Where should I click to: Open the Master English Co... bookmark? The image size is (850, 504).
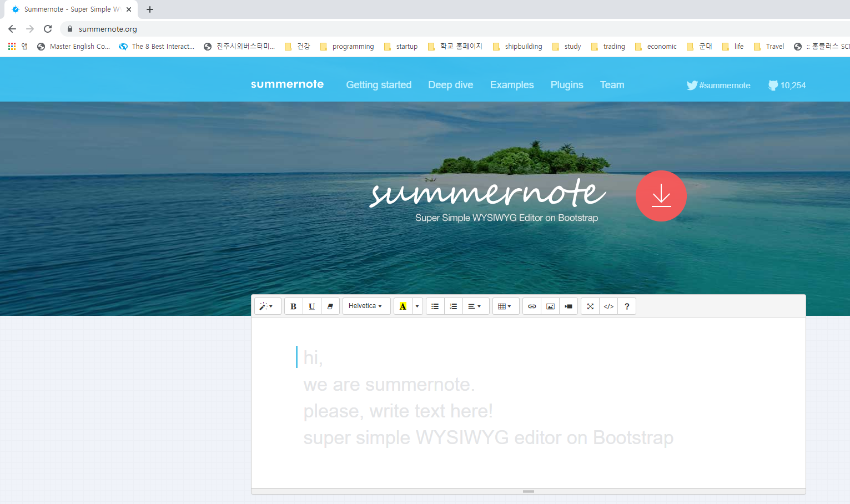point(74,47)
